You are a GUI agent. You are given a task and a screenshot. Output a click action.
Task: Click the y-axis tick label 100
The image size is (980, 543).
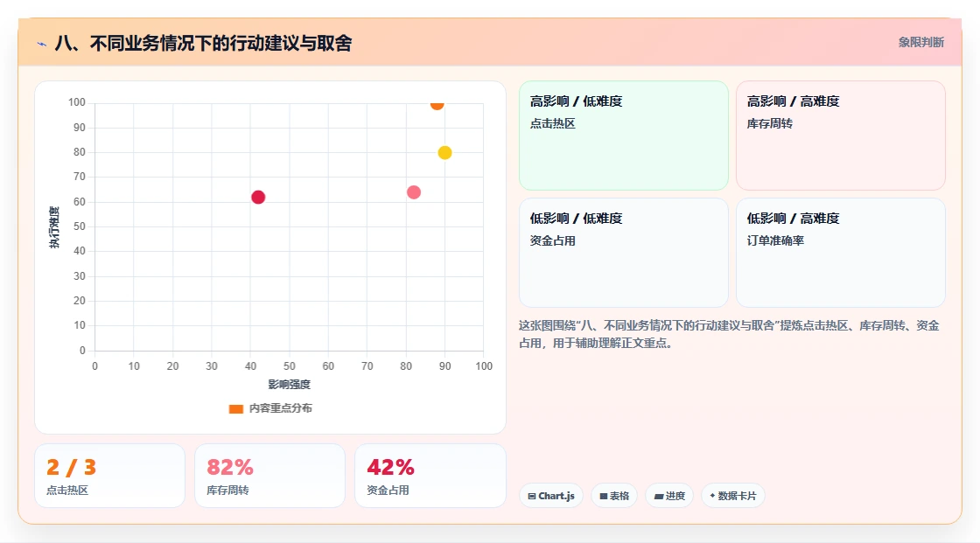77,101
